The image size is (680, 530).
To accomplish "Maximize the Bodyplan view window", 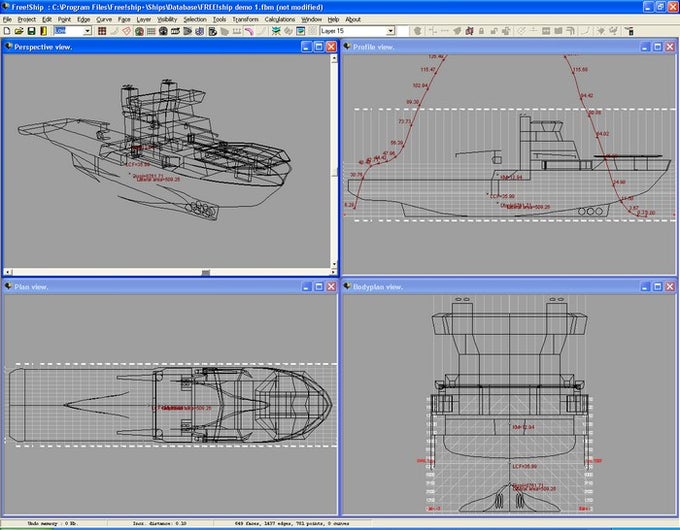I will 657,287.
